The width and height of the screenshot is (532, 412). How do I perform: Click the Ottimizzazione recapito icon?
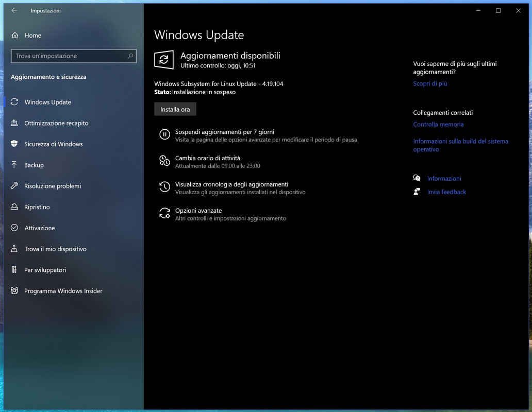[x=14, y=123]
